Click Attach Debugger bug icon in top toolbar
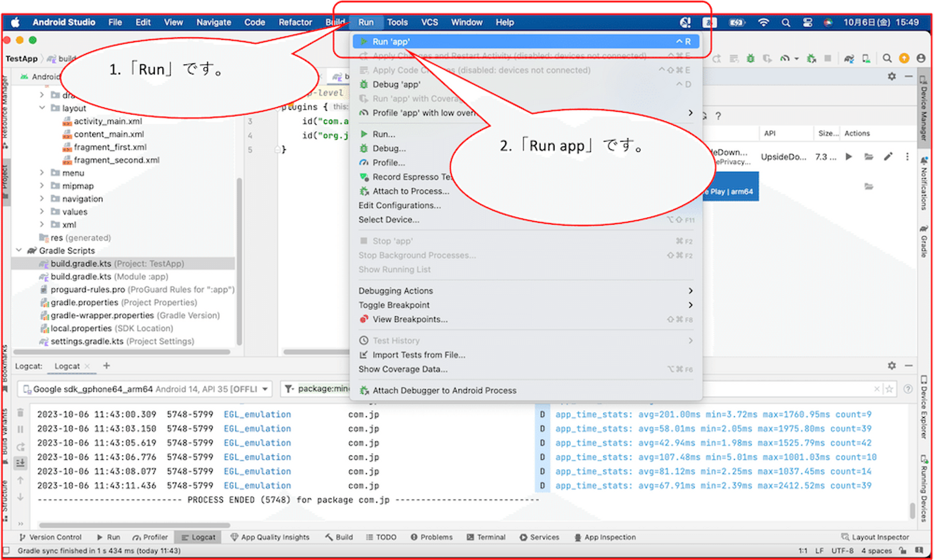The height and width of the screenshot is (560, 934). (811, 58)
